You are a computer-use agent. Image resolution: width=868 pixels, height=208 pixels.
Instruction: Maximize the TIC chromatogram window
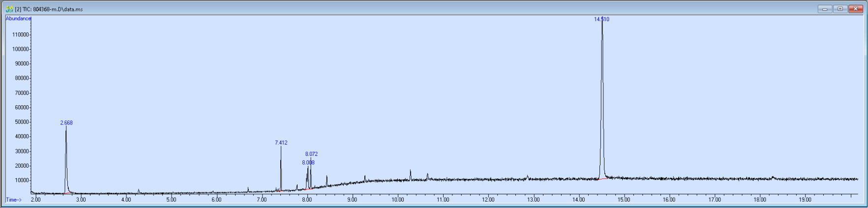pos(840,9)
